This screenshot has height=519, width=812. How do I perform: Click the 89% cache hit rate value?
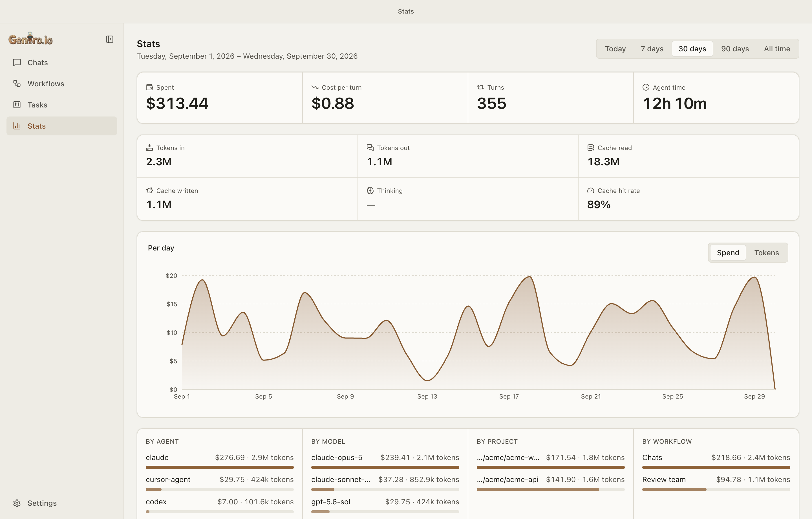pos(599,204)
